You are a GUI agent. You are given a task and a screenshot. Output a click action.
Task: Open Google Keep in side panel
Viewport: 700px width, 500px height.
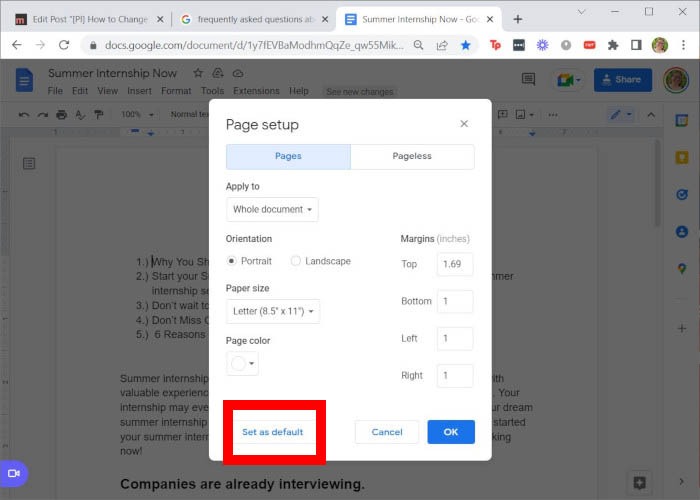682,158
